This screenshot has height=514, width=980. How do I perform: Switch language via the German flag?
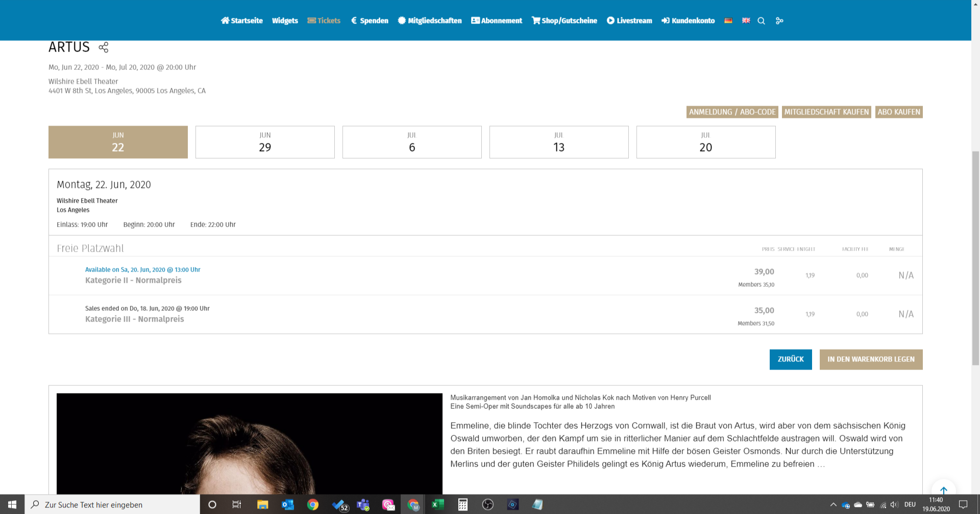(728, 21)
